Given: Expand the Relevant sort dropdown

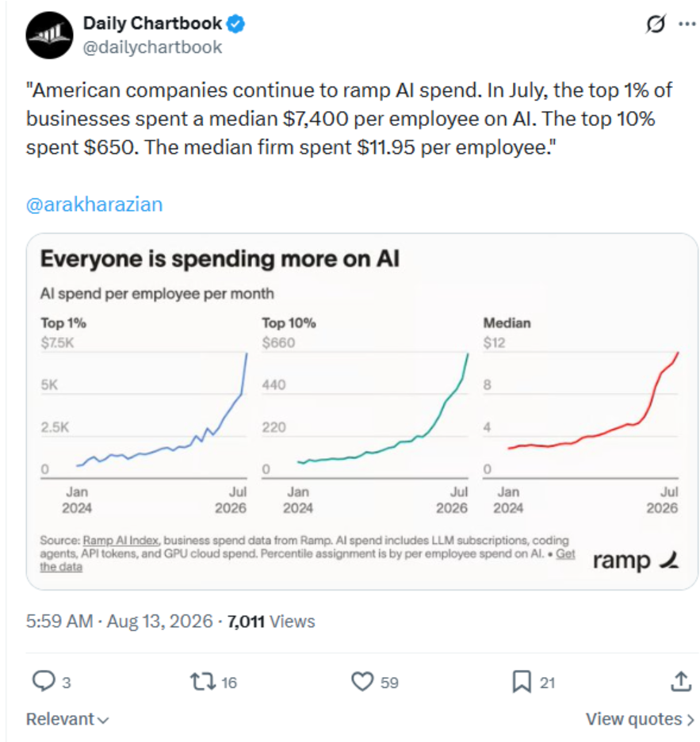Looking at the screenshot, I should (x=67, y=719).
